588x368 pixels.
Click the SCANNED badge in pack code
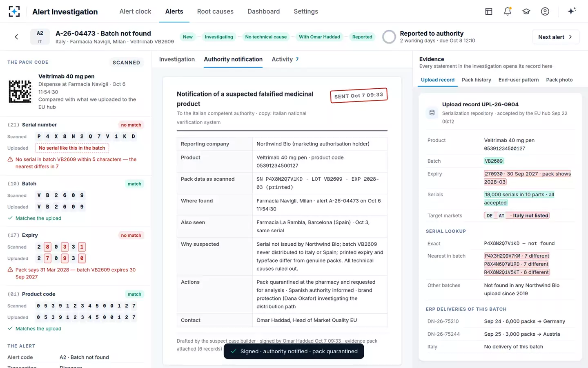126,63
